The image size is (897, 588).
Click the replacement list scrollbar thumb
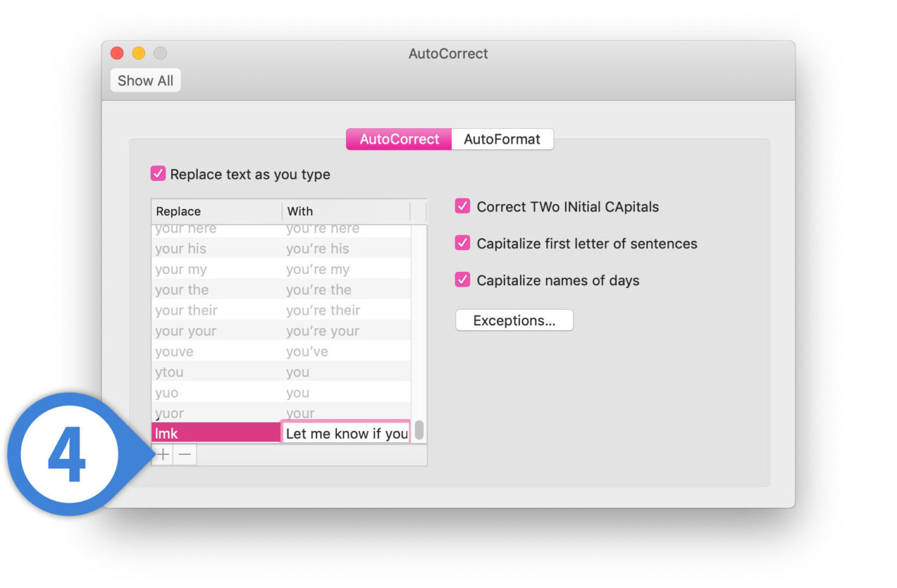click(419, 430)
